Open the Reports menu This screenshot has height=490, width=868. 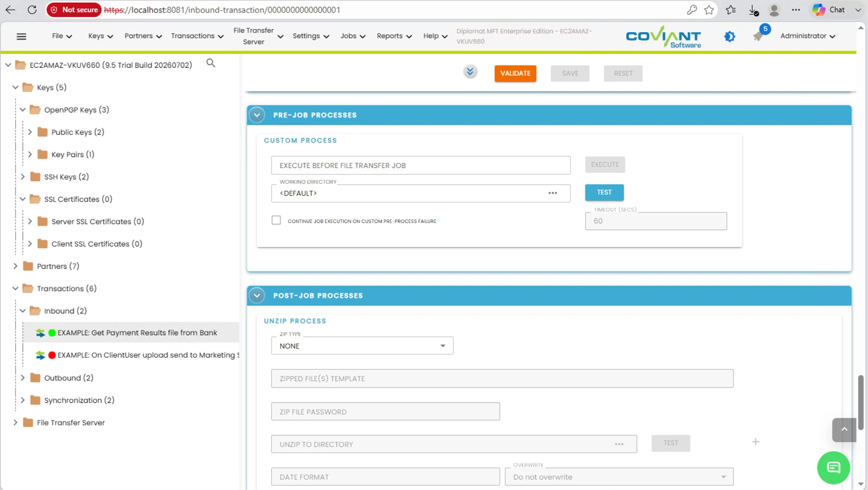click(x=394, y=36)
